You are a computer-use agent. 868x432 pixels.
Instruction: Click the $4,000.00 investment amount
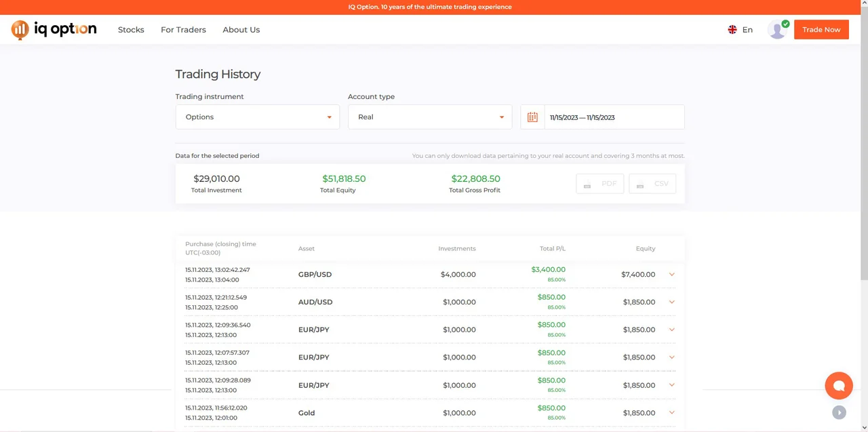point(458,275)
